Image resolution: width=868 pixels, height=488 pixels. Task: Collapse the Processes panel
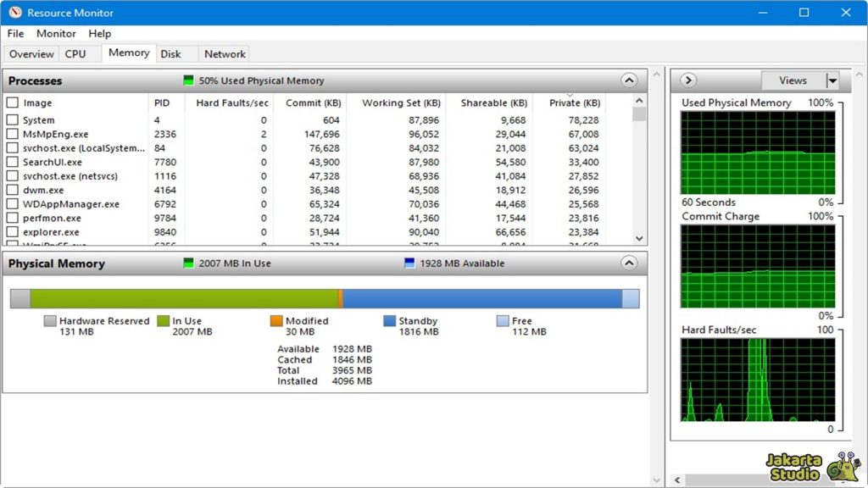point(629,80)
